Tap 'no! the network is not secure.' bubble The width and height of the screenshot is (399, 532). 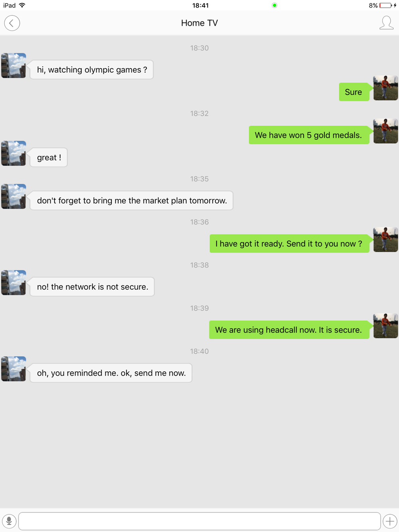pyautogui.click(x=92, y=287)
